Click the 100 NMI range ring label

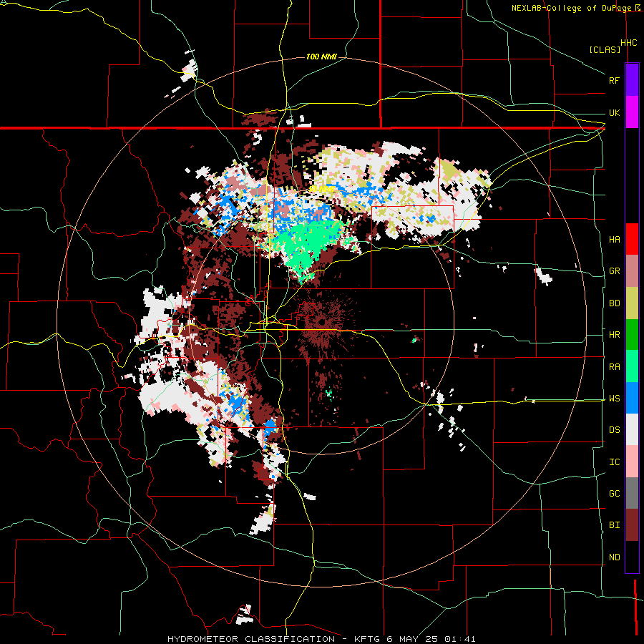click(x=321, y=57)
